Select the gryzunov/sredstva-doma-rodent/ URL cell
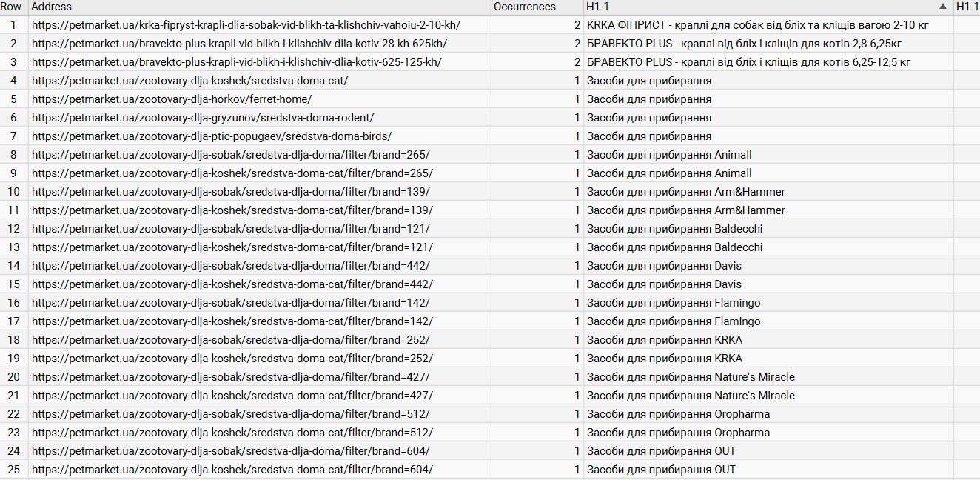Viewport: 980px width, 480px height. point(259,117)
